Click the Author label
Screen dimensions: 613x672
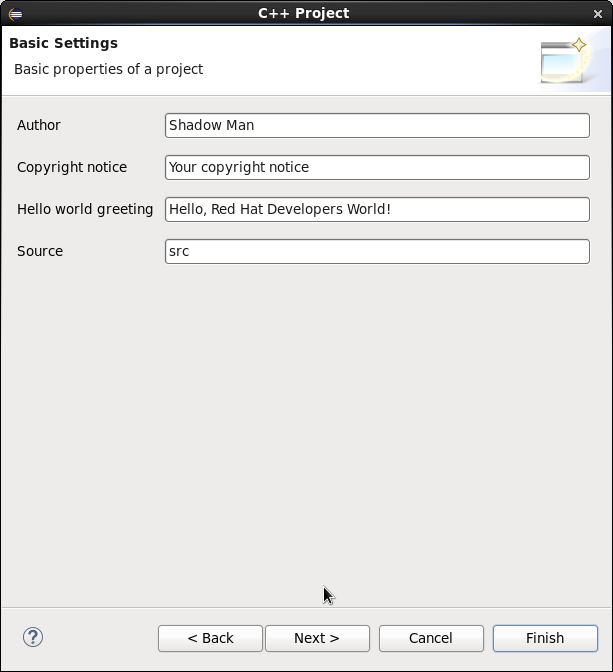(39, 125)
